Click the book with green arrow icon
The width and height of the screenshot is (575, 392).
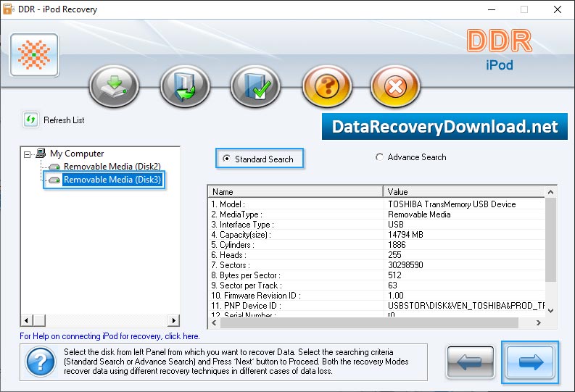[x=185, y=86]
